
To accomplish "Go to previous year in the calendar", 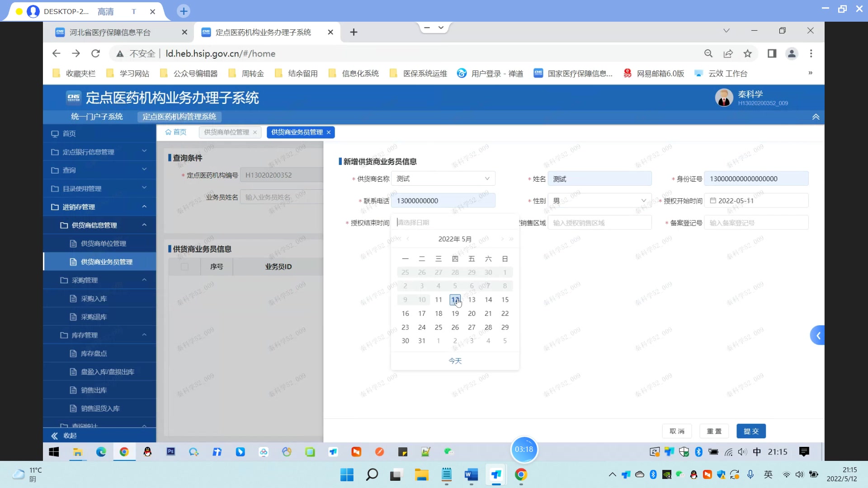I will tap(399, 239).
